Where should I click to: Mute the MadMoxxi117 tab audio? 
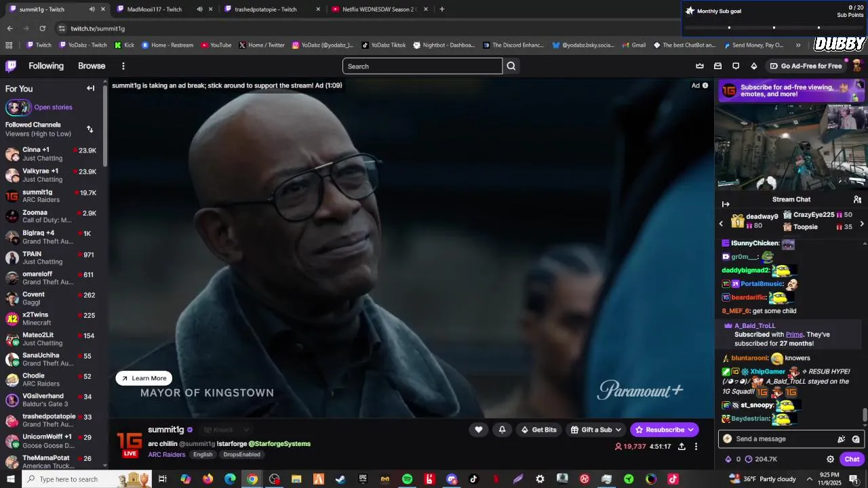click(199, 9)
